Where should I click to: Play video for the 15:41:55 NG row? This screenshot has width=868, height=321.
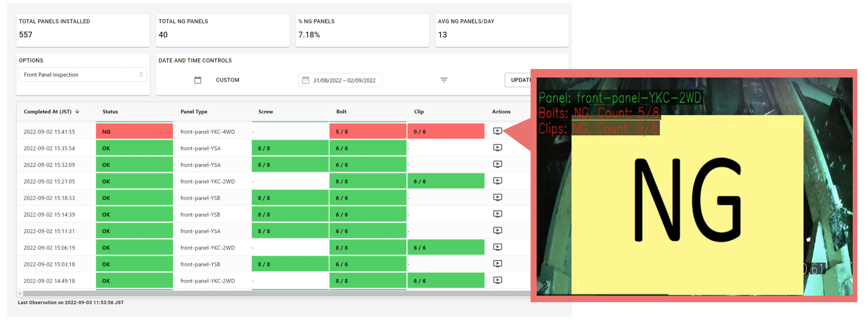pos(497,131)
